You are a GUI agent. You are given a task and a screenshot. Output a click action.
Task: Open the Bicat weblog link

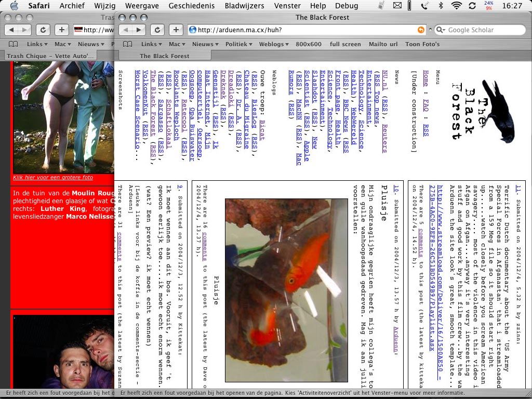pos(262,129)
